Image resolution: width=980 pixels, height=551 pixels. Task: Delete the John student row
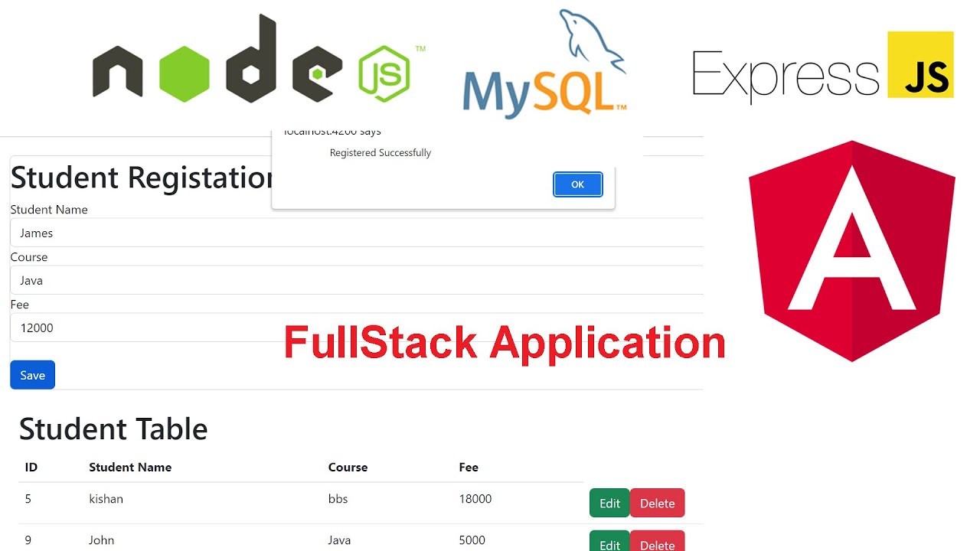(657, 543)
